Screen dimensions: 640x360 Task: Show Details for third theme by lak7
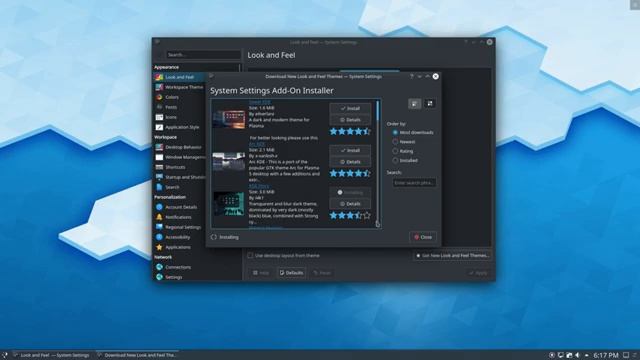[350, 204]
